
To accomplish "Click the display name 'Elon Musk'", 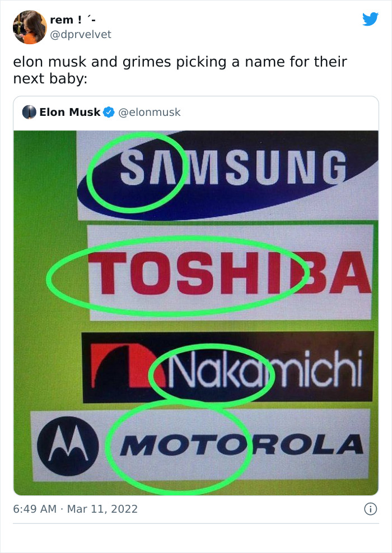I will (68, 112).
